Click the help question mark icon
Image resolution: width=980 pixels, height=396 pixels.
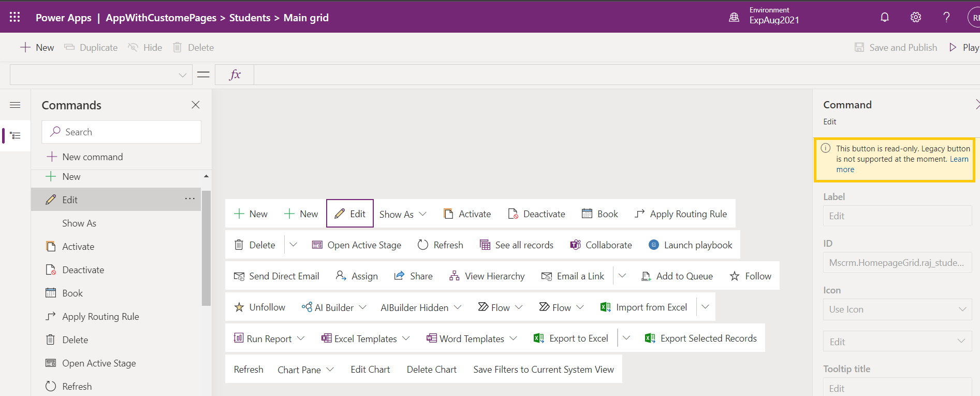click(946, 17)
